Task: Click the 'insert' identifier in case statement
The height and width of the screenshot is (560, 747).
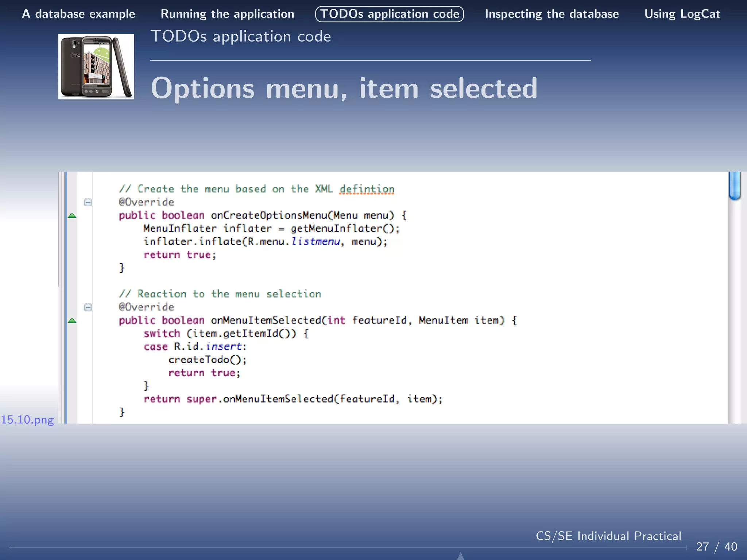Action: [x=223, y=346]
